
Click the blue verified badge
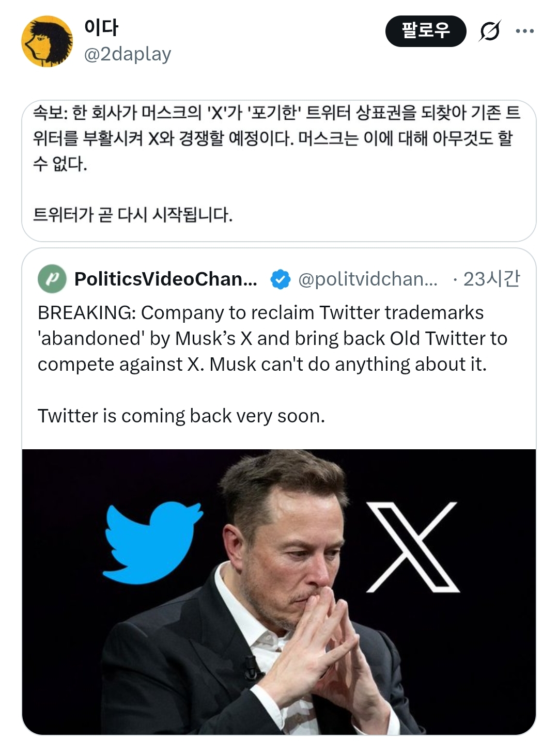[x=280, y=279]
